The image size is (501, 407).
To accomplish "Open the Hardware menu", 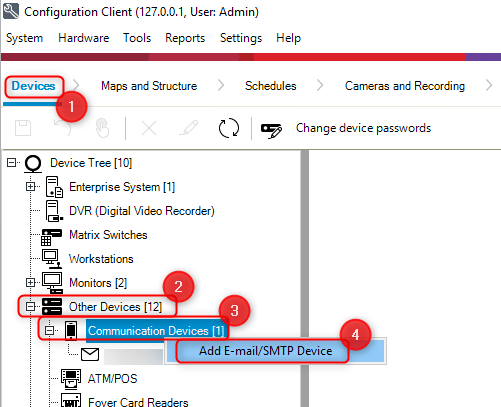I will [84, 38].
